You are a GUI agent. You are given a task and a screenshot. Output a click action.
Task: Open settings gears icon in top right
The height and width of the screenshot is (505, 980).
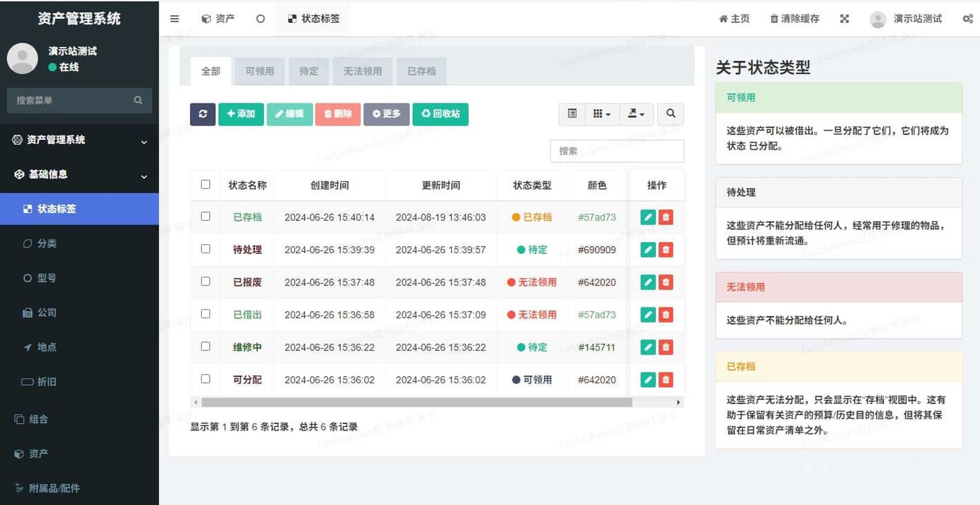coord(968,19)
